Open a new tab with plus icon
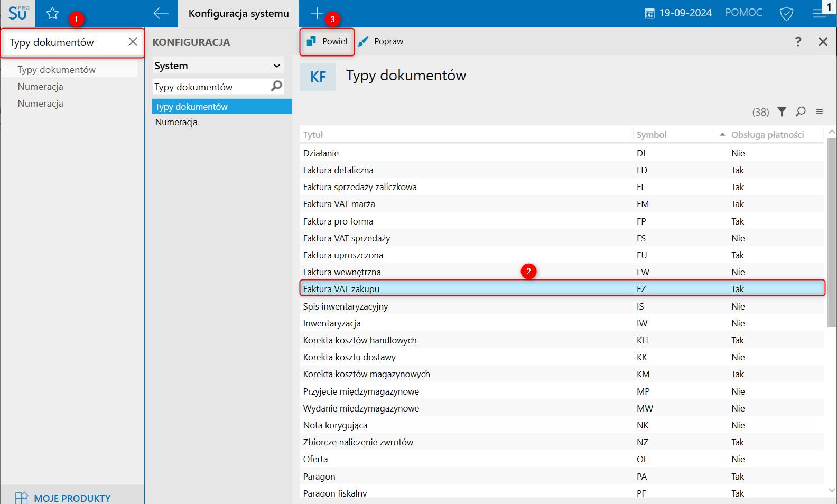 coord(317,13)
